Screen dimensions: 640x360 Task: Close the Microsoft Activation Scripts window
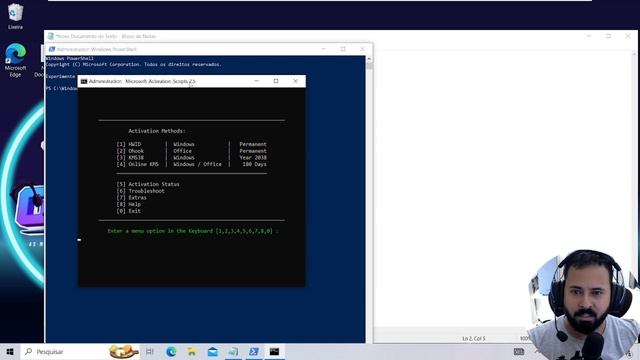296,81
